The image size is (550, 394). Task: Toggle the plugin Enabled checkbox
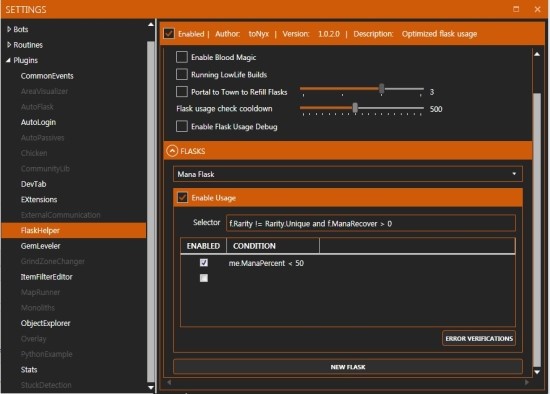(169, 34)
